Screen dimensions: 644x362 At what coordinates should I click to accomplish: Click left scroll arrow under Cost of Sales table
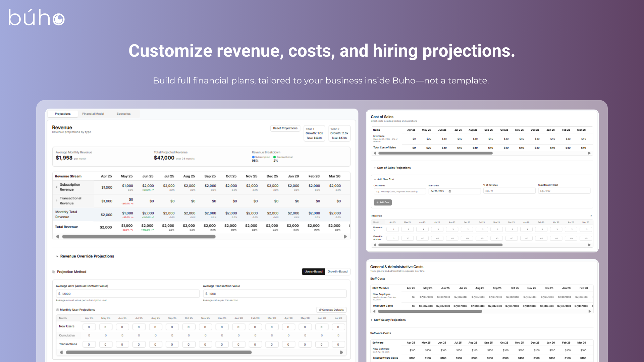(375, 153)
